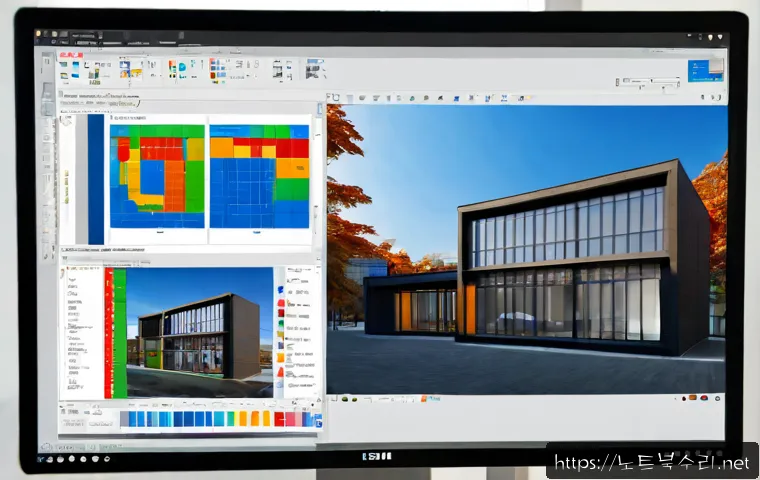Click the yellow-orange picture icon in the ribbon

(136, 73)
